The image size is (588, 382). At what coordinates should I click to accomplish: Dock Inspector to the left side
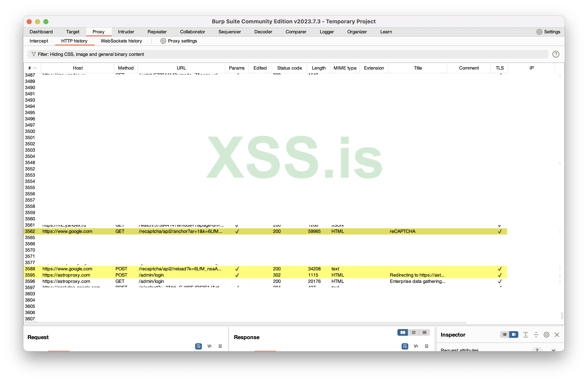click(x=505, y=334)
